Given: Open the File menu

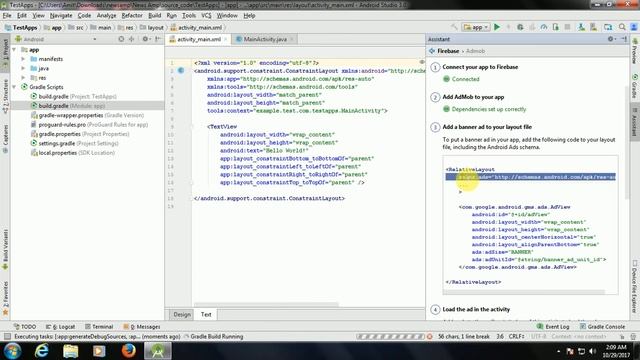Looking at the screenshot, I should 7,16.
